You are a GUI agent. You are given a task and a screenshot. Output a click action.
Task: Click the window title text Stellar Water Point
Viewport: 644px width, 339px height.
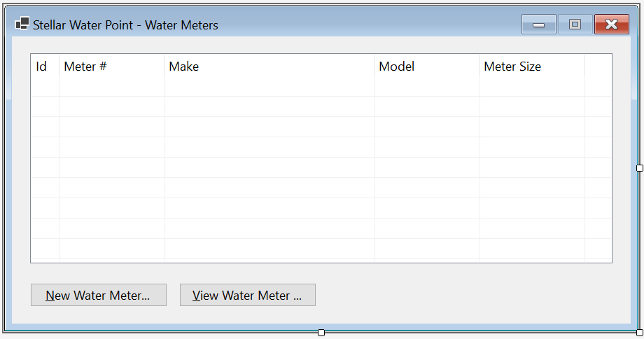[x=83, y=25]
